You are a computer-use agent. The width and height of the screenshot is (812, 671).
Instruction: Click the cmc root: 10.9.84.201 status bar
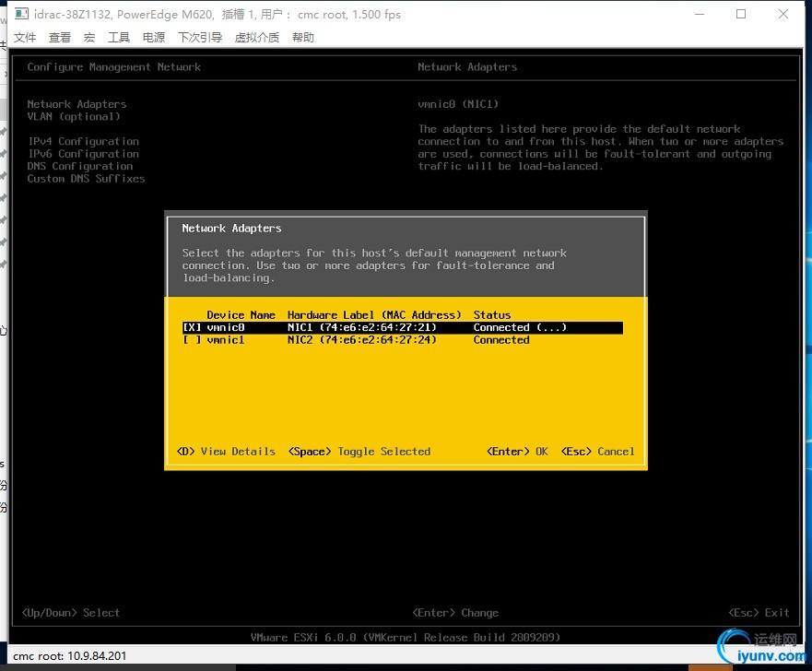(x=69, y=656)
